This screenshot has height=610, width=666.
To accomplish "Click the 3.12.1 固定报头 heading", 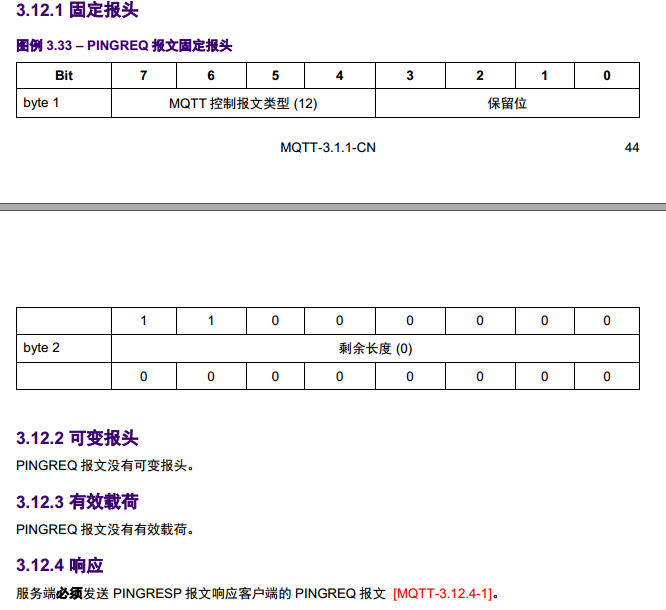I will coord(77,10).
